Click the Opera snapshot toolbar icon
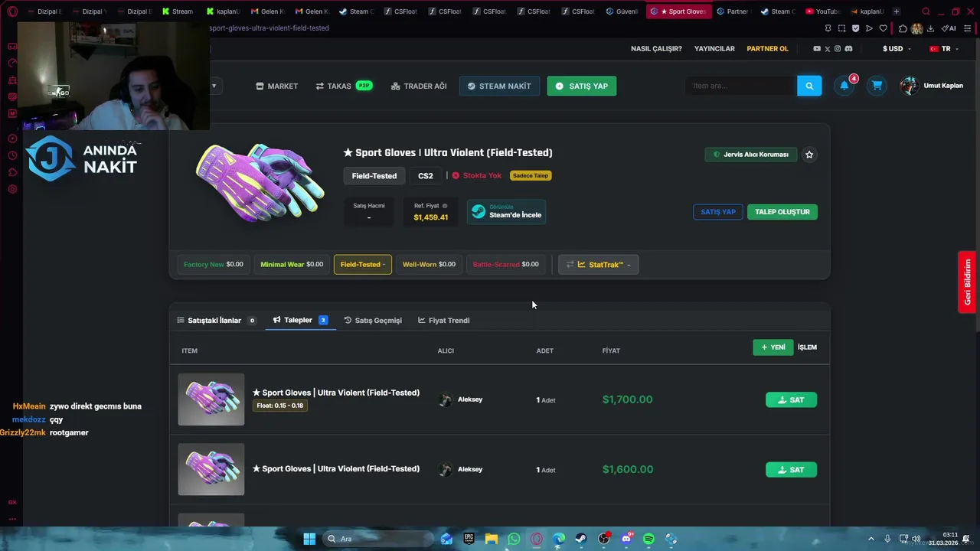The height and width of the screenshot is (551, 980). (841, 28)
